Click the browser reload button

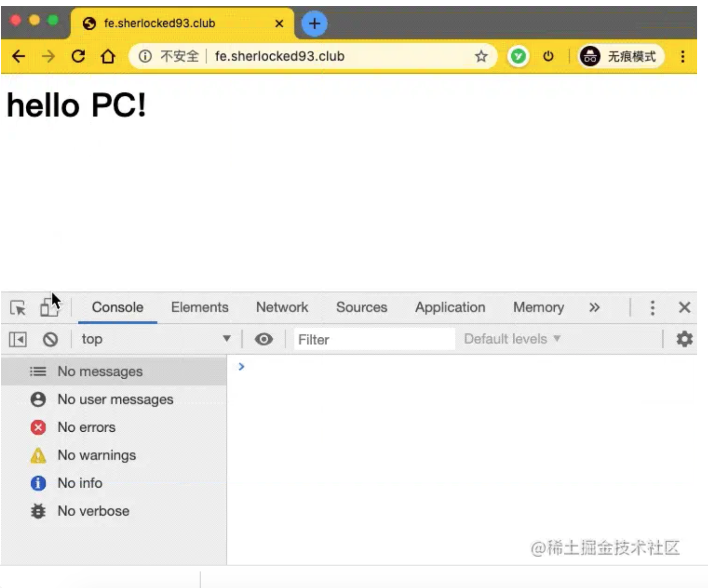click(78, 56)
